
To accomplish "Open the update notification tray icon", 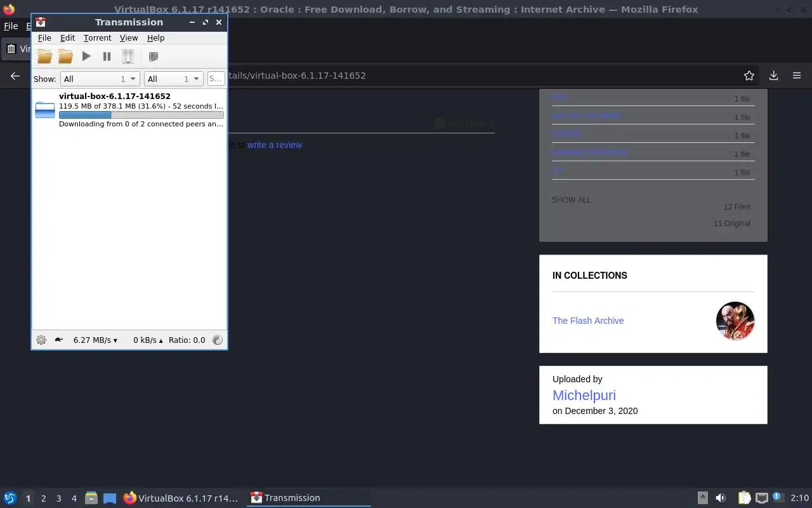I will [x=778, y=498].
